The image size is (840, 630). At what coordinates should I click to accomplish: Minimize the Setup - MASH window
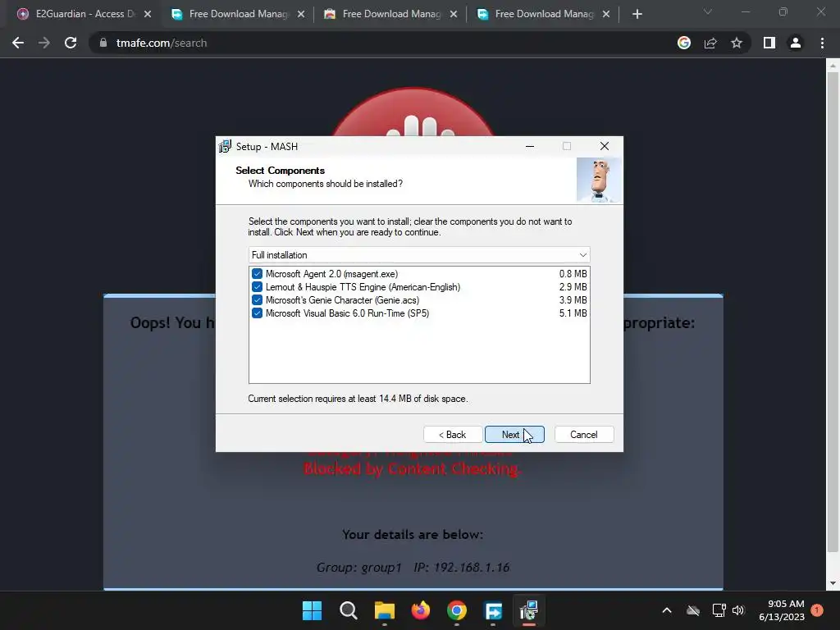[530, 146]
